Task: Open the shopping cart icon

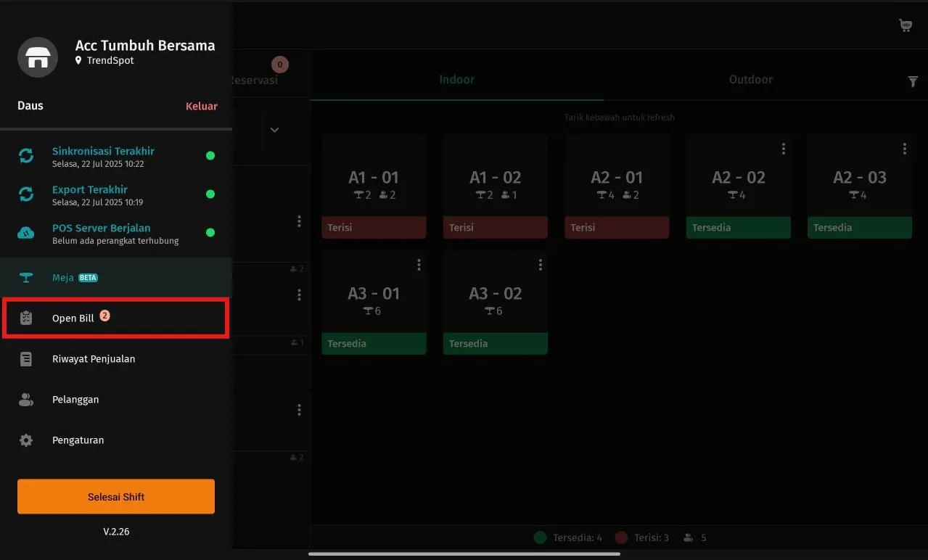Action: point(906,25)
